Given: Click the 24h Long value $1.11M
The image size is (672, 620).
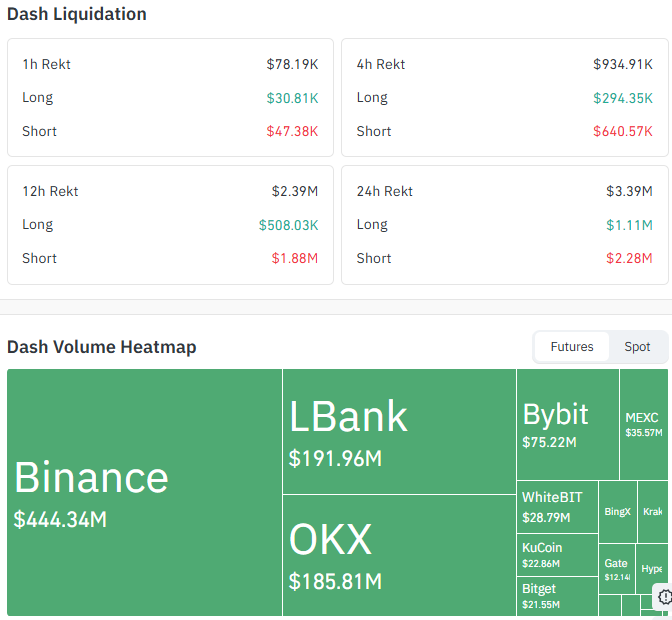Looking at the screenshot, I should 629,225.
